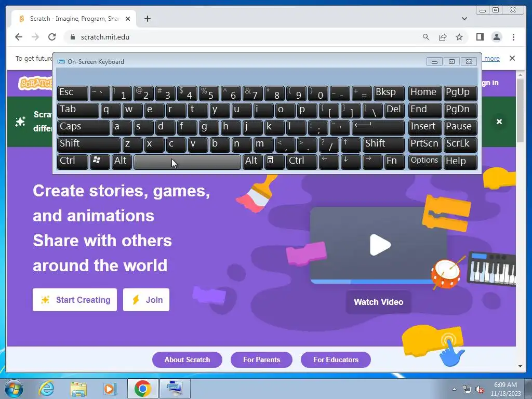Click the Start Creating button
532x399 pixels.
tap(75, 300)
